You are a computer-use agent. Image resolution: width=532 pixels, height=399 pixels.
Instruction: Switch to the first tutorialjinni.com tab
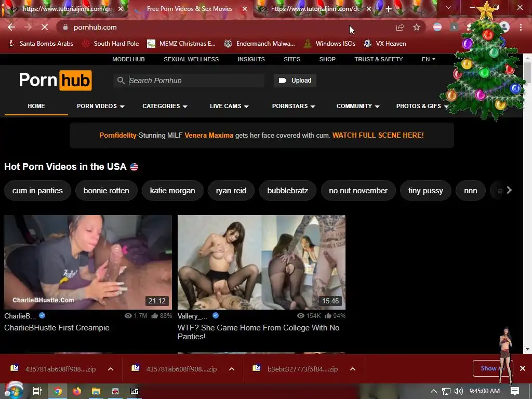(x=67, y=9)
